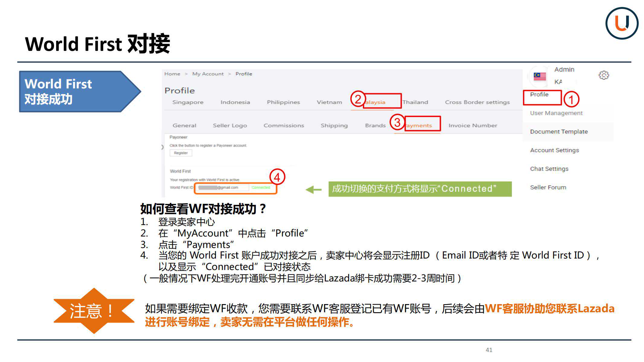Click the orange '注意！' badge
Screen dimensions: 644x362
(x=94, y=311)
